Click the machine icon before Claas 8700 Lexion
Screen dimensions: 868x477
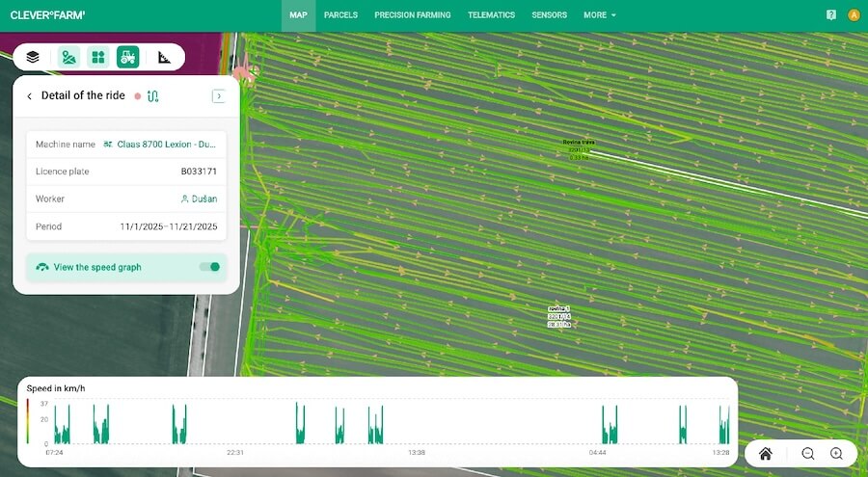click(x=108, y=145)
